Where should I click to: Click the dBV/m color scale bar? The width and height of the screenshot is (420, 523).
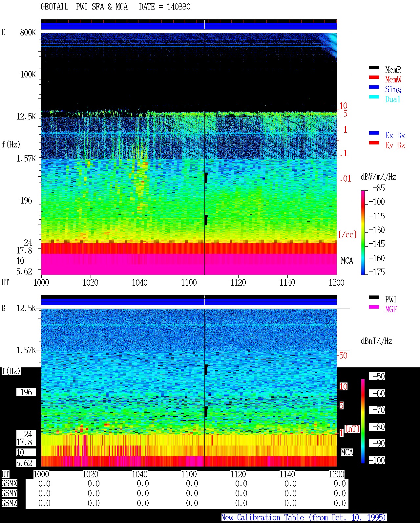tap(363, 232)
